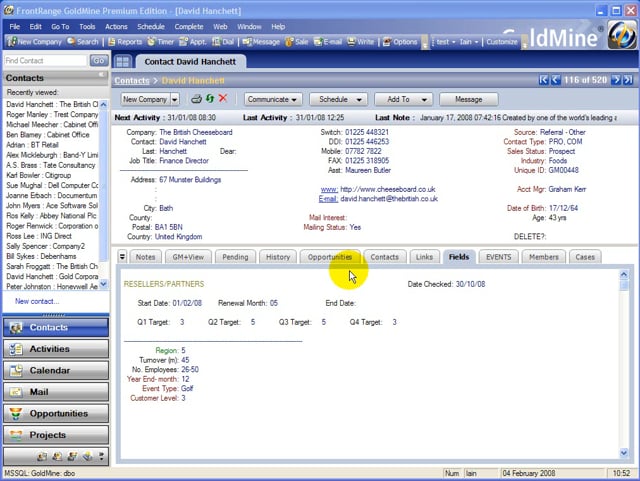
Task: Click the Sale toolbar icon
Action: (x=297, y=42)
